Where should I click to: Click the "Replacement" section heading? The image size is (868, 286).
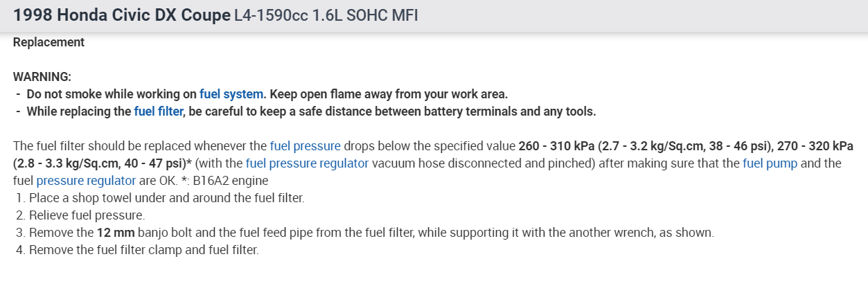point(48,42)
